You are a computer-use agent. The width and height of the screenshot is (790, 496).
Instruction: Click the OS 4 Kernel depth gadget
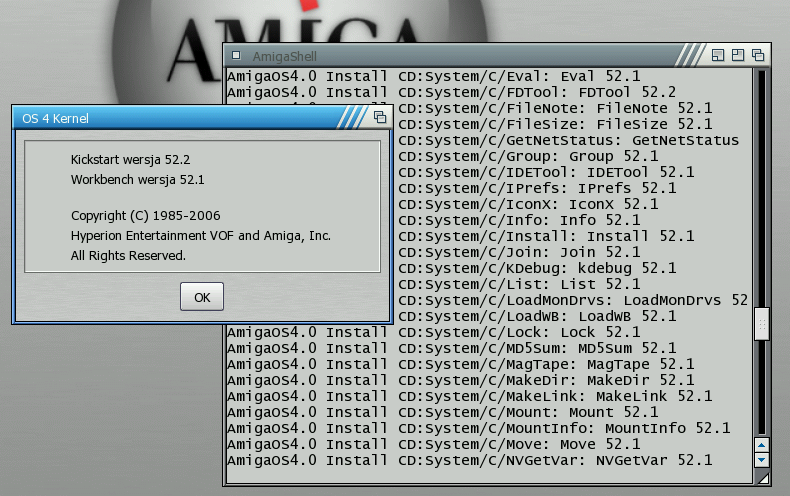[380, 118]
